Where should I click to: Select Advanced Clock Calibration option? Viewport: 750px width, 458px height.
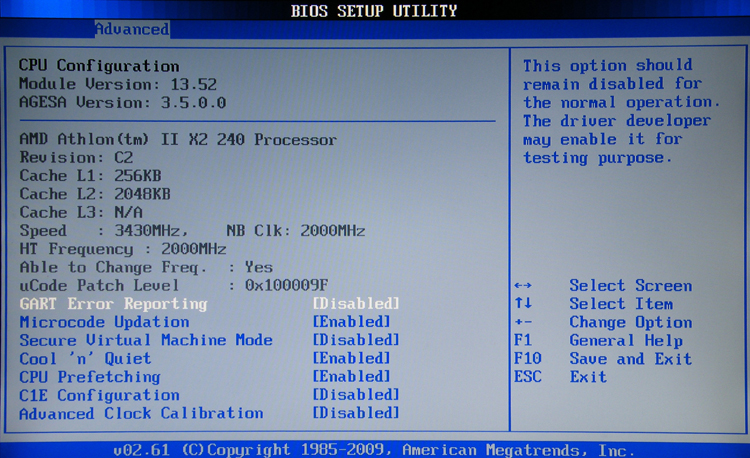[x=141, y=414]
